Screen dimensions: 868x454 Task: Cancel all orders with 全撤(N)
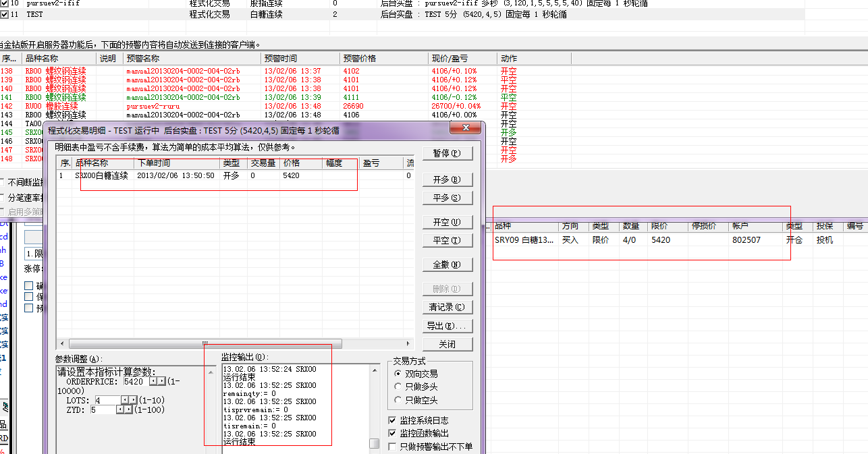coord(447,265)
